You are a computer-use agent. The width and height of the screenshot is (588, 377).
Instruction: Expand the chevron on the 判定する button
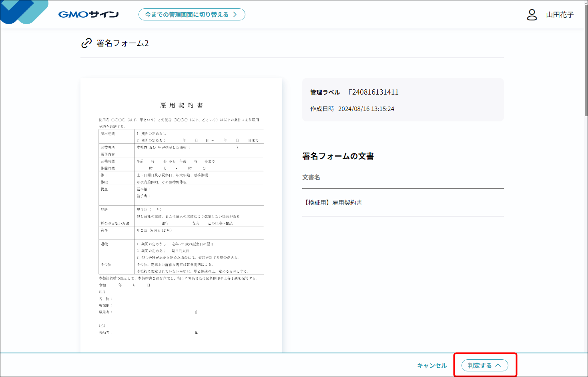tap(498, 365)
